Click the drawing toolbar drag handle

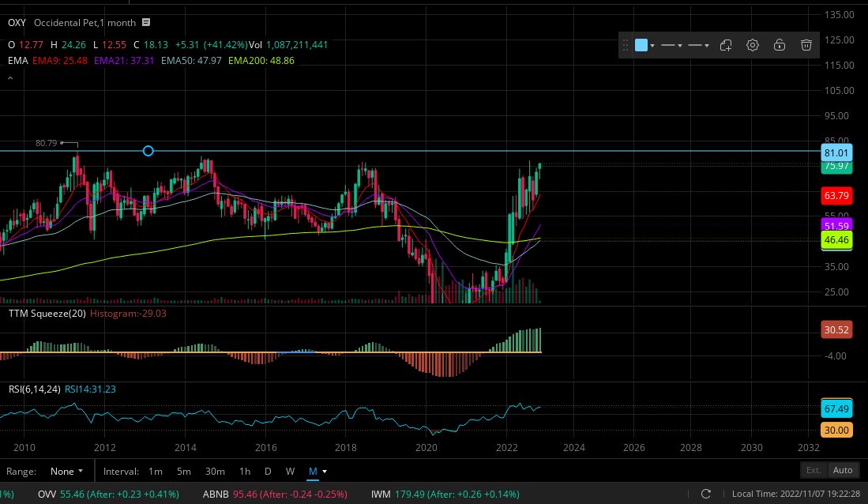626,45
